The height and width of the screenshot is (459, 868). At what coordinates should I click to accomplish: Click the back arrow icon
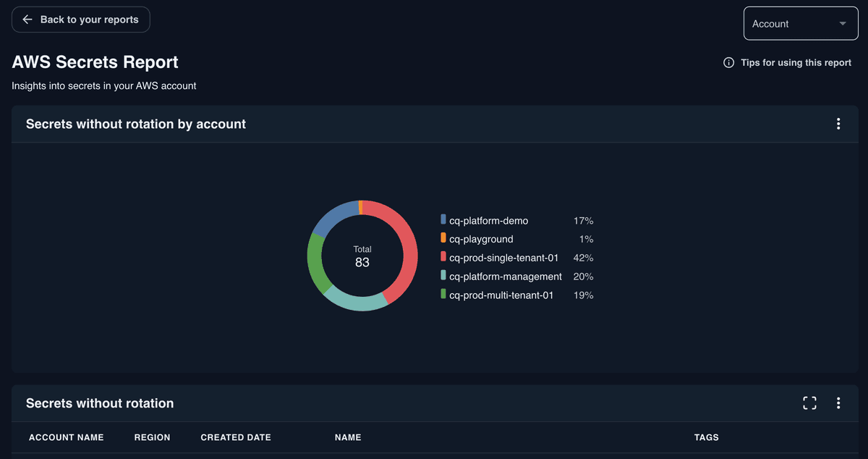27,20
